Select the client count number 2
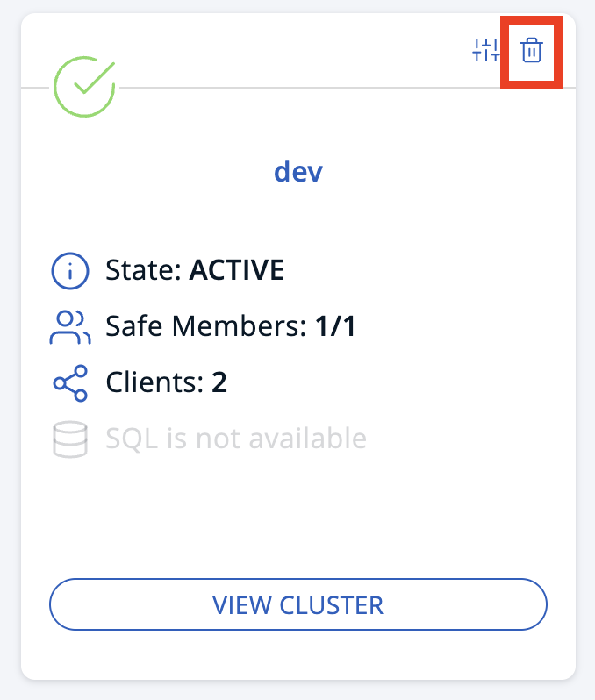 coord(219,382)
